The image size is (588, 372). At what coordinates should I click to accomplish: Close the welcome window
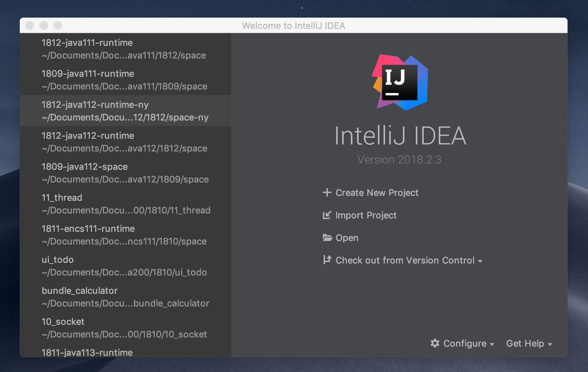(30, 25)
